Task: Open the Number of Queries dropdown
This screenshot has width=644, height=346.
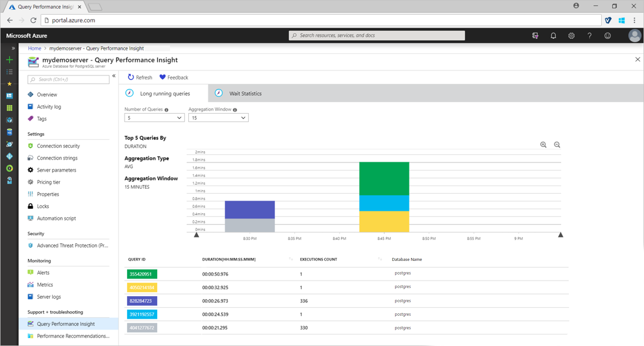Action: coord(155,118)
